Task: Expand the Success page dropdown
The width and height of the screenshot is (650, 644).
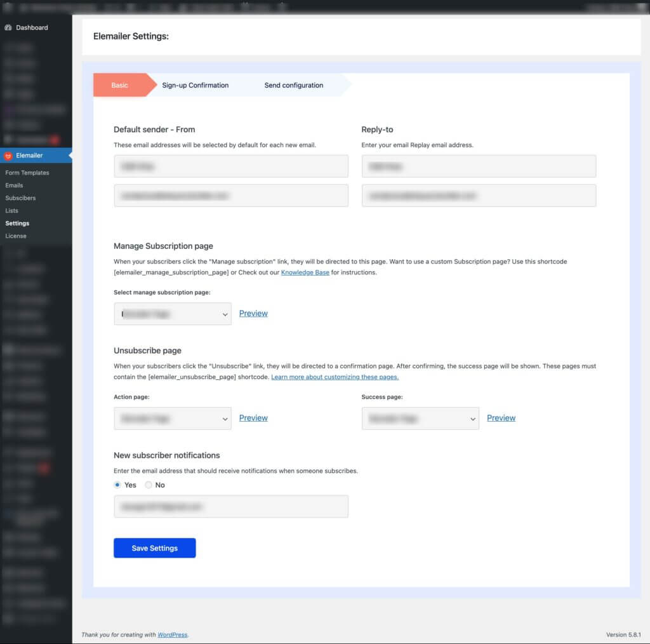Action: tap(420, 419)
